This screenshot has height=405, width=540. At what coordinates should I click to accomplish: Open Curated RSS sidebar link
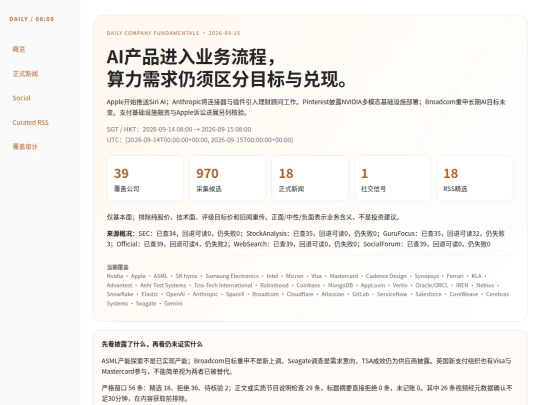(x=30, y=123)
